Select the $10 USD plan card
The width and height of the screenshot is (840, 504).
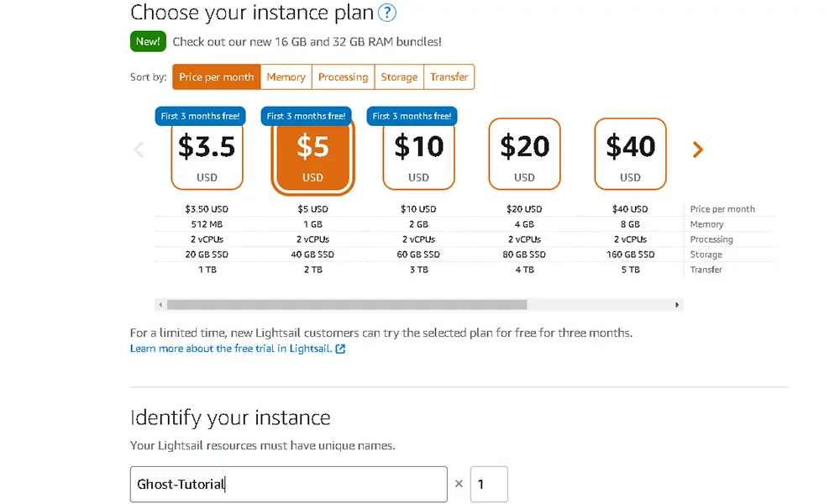418,154
